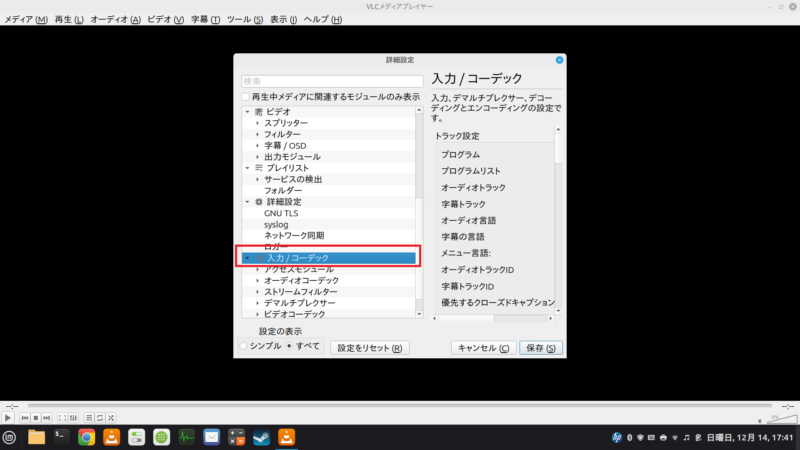This screenshot has height=450, width=800.
Task: Open the オーディオ (A) menu
Action: pos(115,20)
